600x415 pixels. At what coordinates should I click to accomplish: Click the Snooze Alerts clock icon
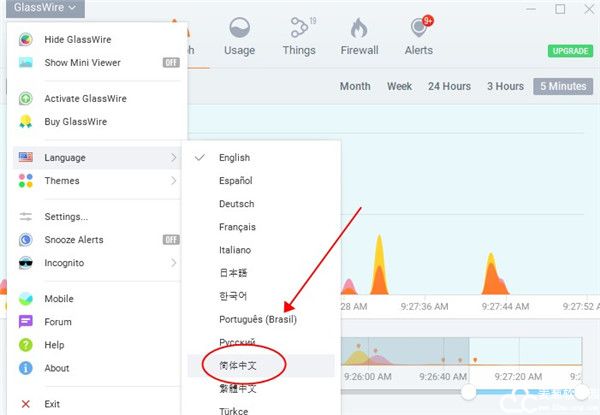pyautogui.click(x=26, y=240)
